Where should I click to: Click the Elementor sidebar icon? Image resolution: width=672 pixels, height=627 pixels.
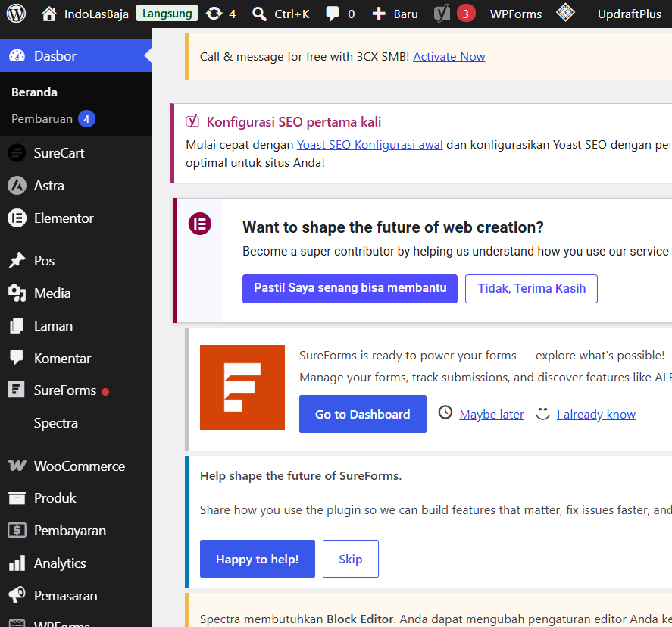[x=17, y=218]
